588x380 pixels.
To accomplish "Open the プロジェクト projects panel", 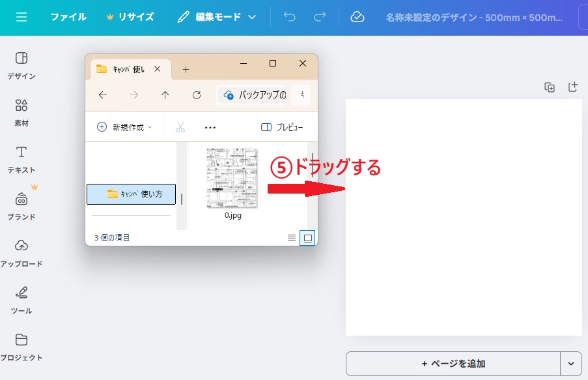I will tap(21, 347).
